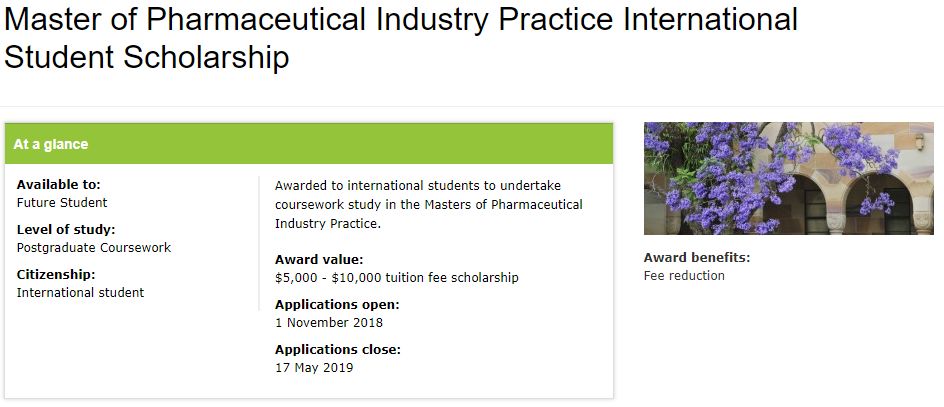Select the "Fee reduction" text
The image size is (944, 407).
[x=684, y=276]
